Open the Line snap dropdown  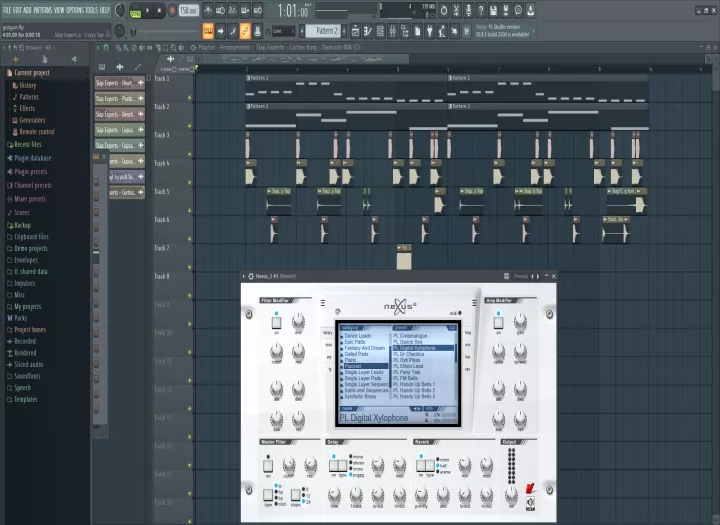click(x=283, y=31)
